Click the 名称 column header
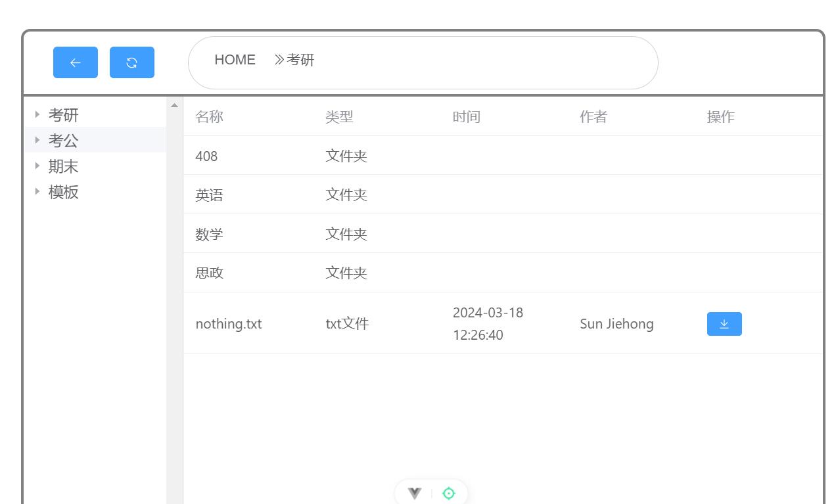This screenshot has width=836, height=504. [x=209, y=117]
